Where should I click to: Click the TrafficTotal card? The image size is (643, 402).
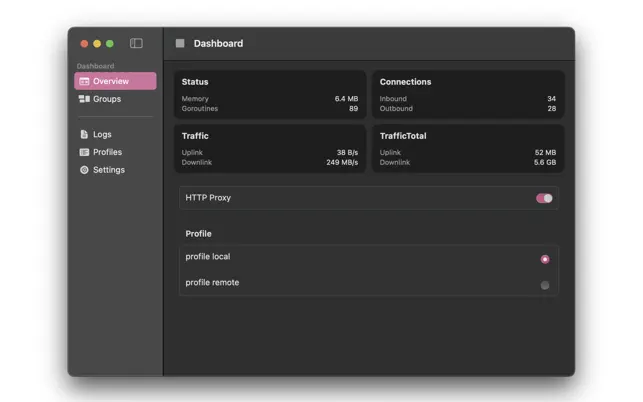coord(468,148)
